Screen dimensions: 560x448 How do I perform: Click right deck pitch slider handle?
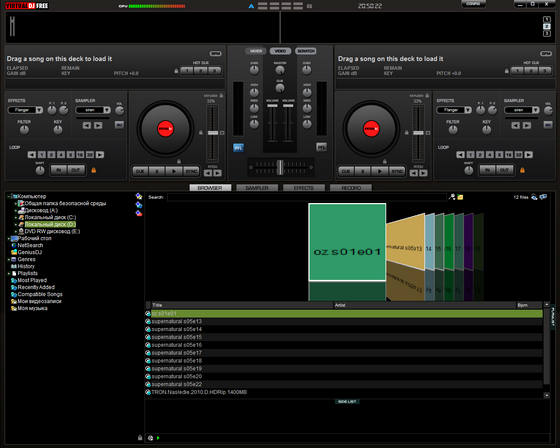coord(418,133)
